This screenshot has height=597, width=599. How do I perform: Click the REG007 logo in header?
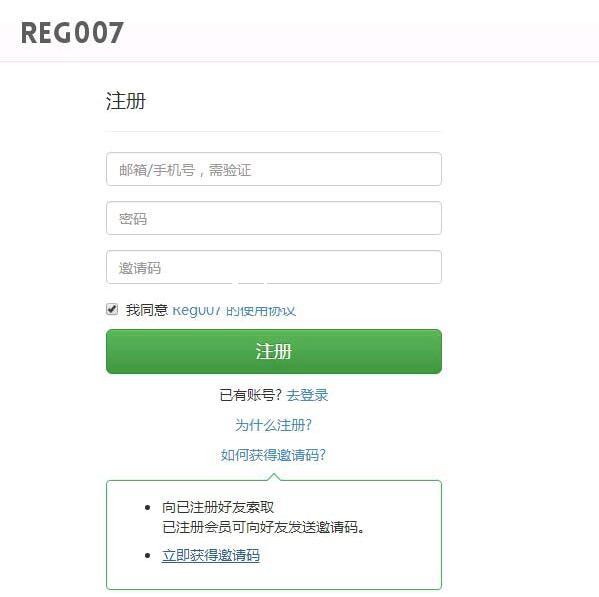click(x=72, y=33)
